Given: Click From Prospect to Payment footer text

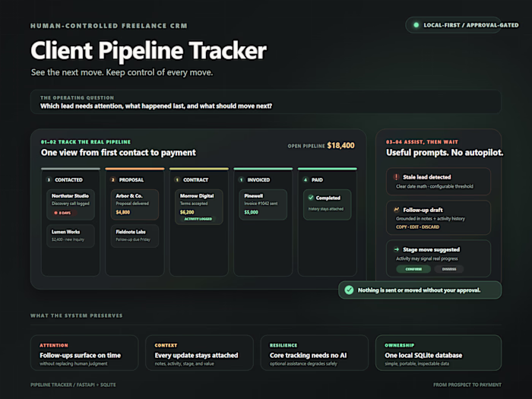Looking at the screenshot, I should 467,385.
